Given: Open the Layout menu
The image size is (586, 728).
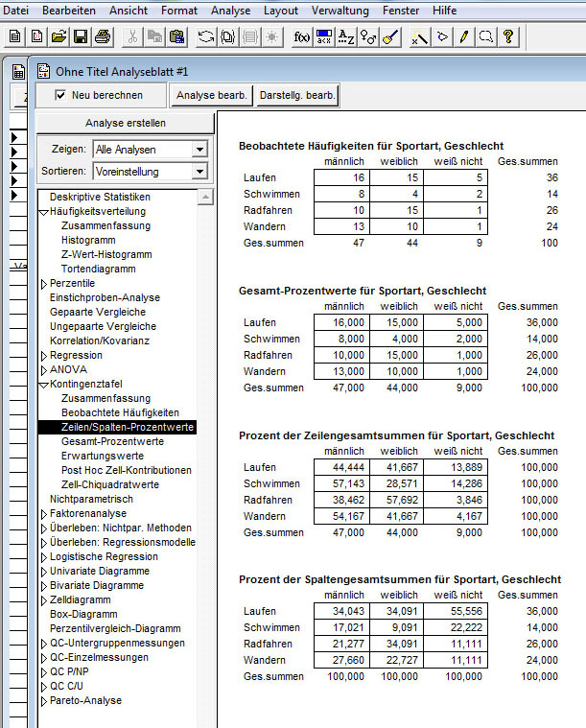Looking at the screenshot, I should click(281, 11).
